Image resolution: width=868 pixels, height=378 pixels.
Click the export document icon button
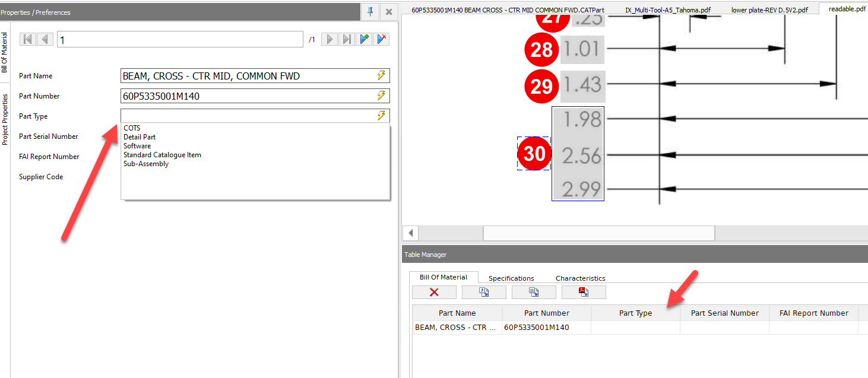(x=534, y=292)
